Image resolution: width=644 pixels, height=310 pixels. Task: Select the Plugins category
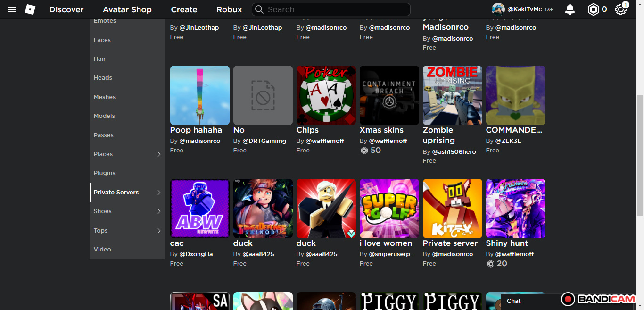pos(105,173)
